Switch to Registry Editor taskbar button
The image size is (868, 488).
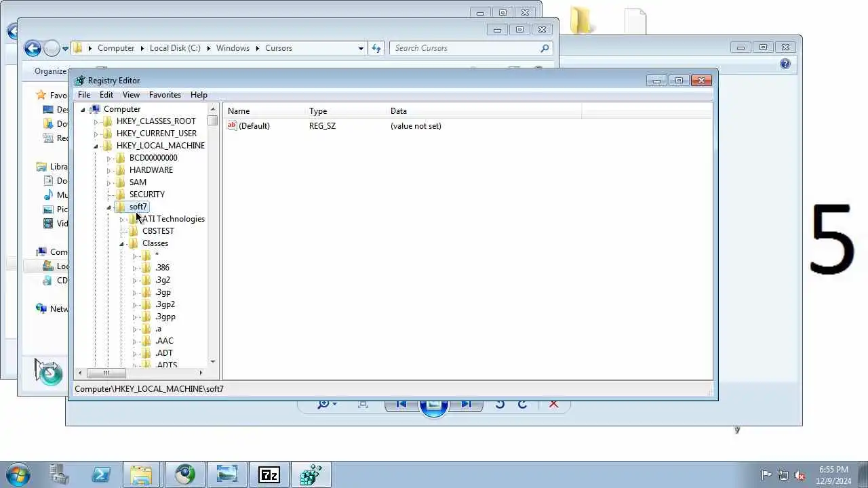click(x=311, y=474)
